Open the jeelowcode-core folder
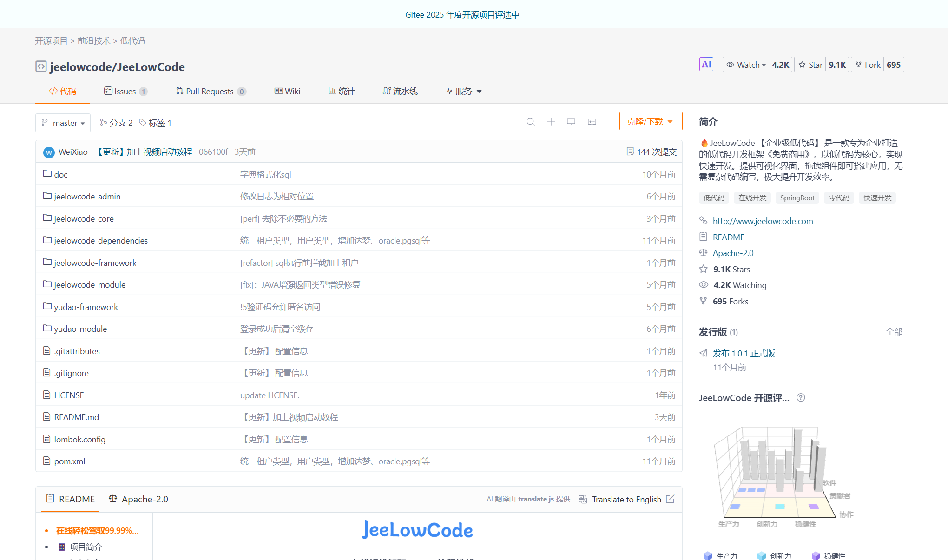Screen dimensions: 948x560 coord(83,218)
